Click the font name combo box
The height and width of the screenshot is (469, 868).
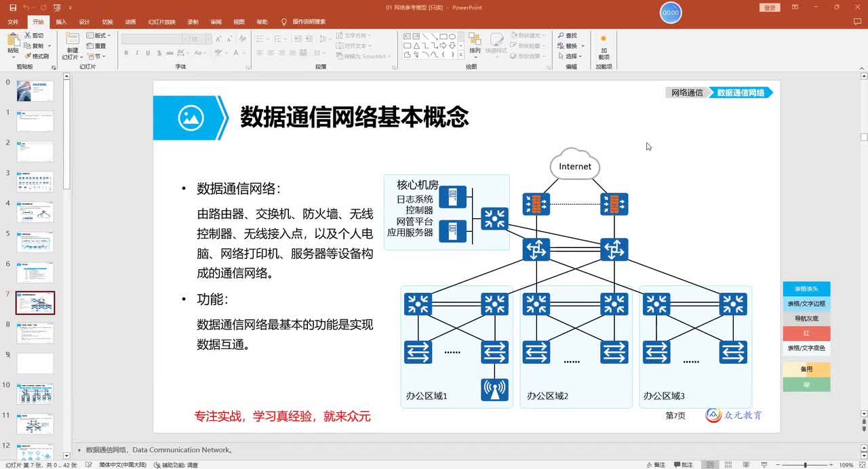(153, 39)
